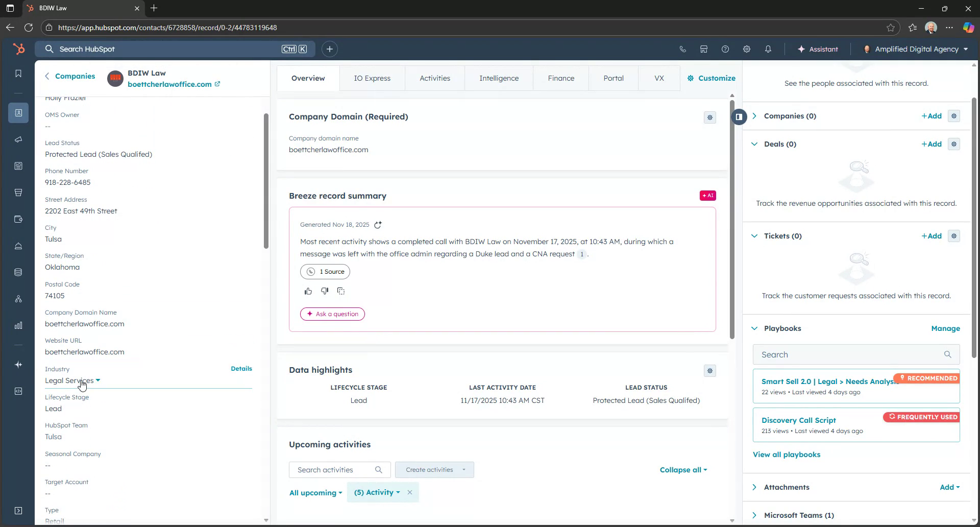Open the reporting bar-chart icon in sidebar
The width and height of the screenshot is (980, 527).
[x=18, y=325]
